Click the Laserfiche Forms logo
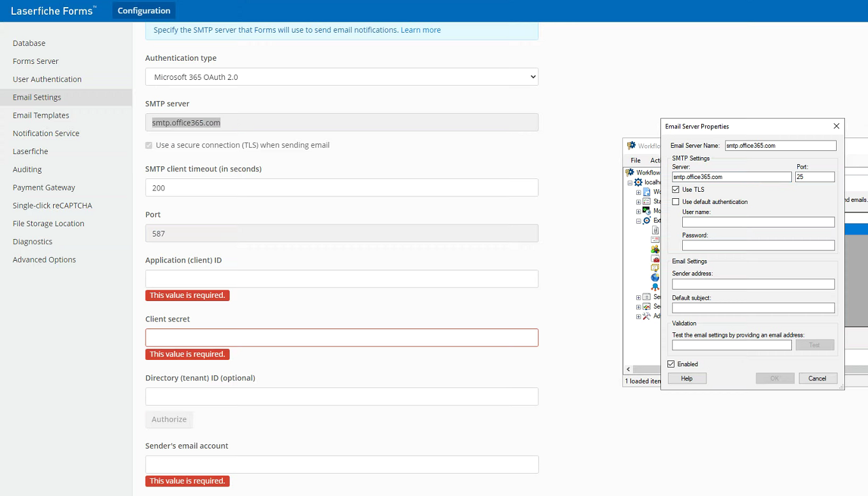The height and width of the screenshot is (496, 868). [x=54, y=11]
